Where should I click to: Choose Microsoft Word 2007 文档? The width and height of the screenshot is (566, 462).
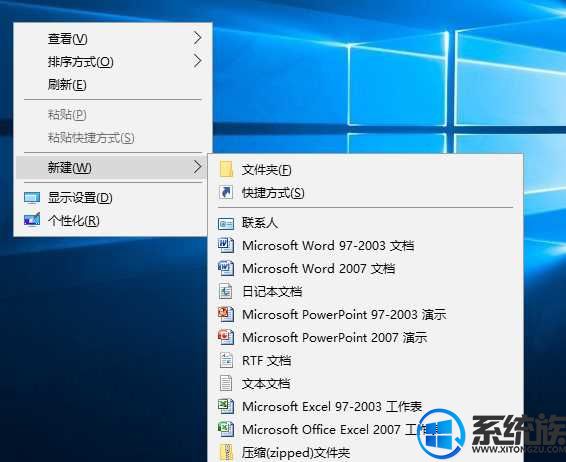(x=365, y=269)
